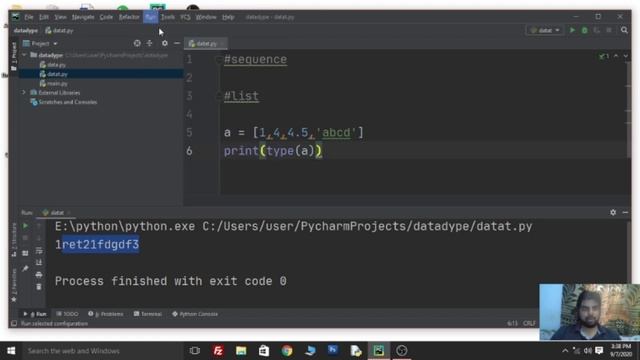Screen dimensions: 640x360
Task: Open the Window menu
Action: click(x=206, y=17)
